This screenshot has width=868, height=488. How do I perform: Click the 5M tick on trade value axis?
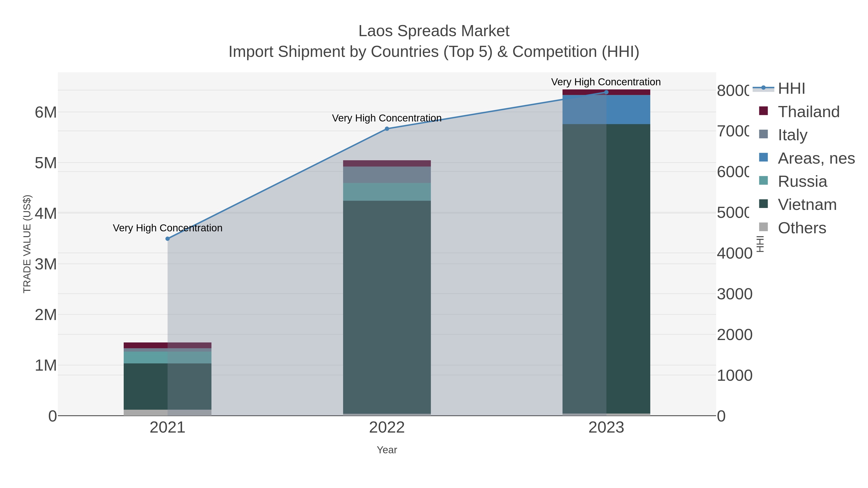point(46,163)
